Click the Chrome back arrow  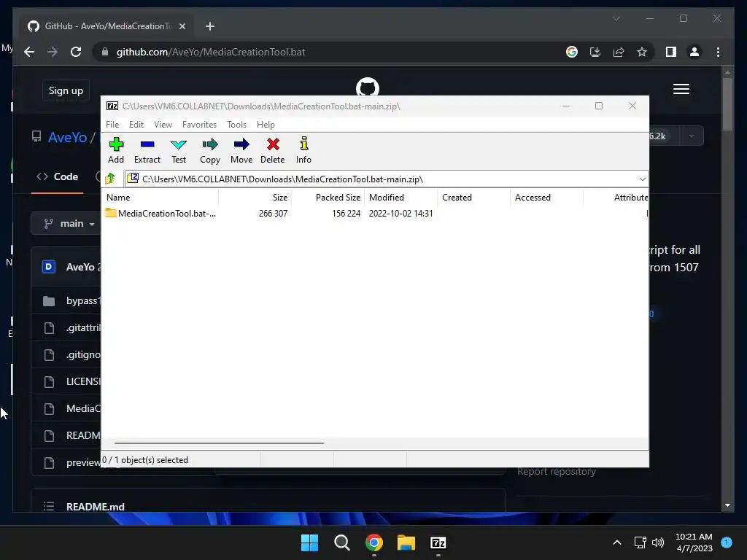tap(29, 52)
